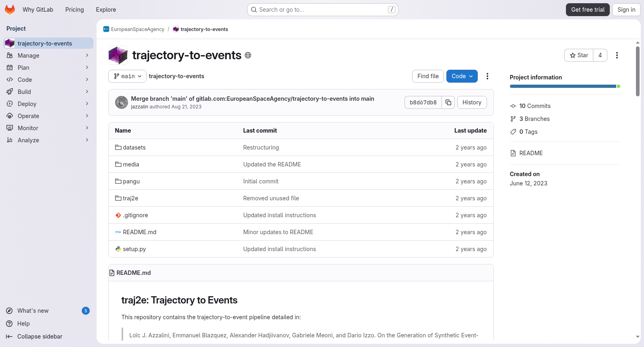The width and height of the screenshot is (644, 347).
Task: Expand the Operate section chevron
Action: (87, 116)
